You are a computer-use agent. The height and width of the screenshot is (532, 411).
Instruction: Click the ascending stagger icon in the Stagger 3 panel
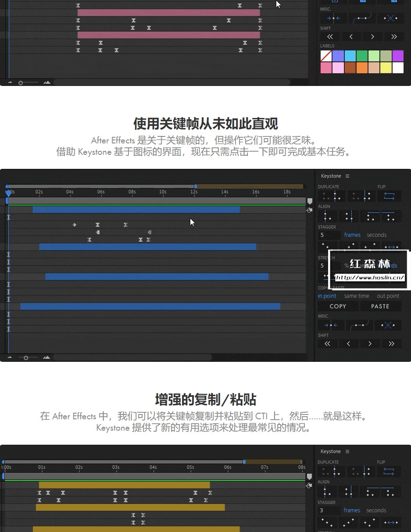pos(348,522)
